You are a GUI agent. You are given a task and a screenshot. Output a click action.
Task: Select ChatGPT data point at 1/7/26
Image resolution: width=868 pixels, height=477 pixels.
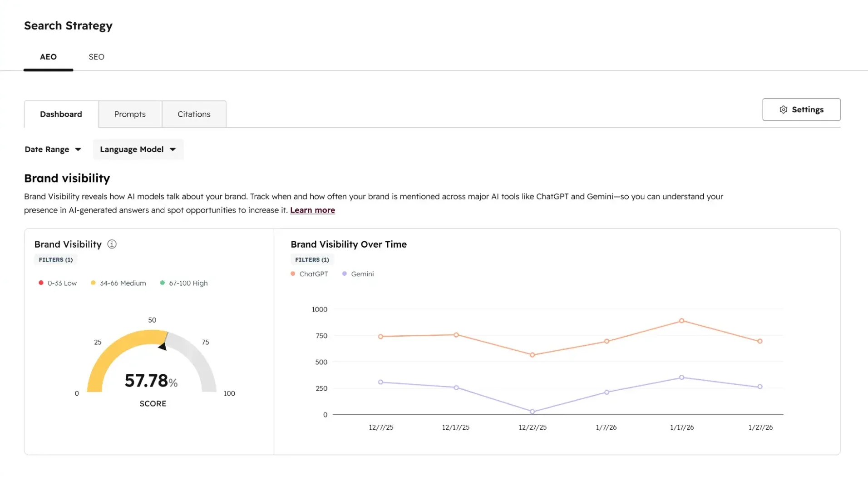607,341
